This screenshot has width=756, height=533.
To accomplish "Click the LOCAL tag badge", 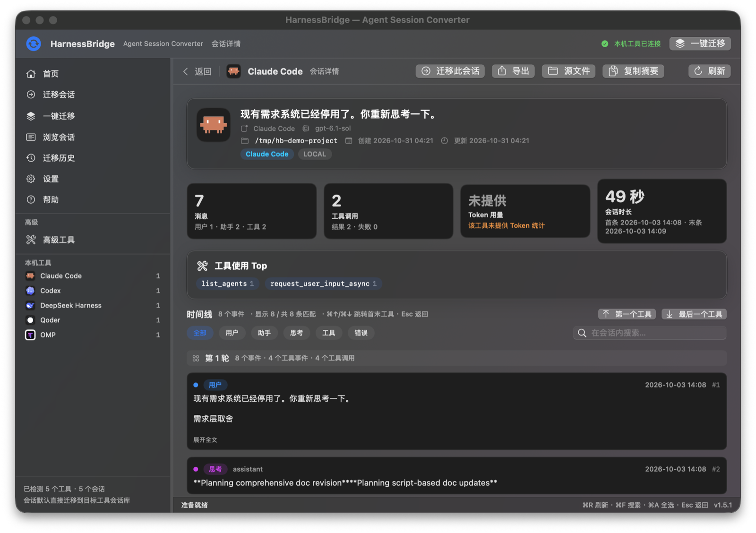I will click(315, 154).
